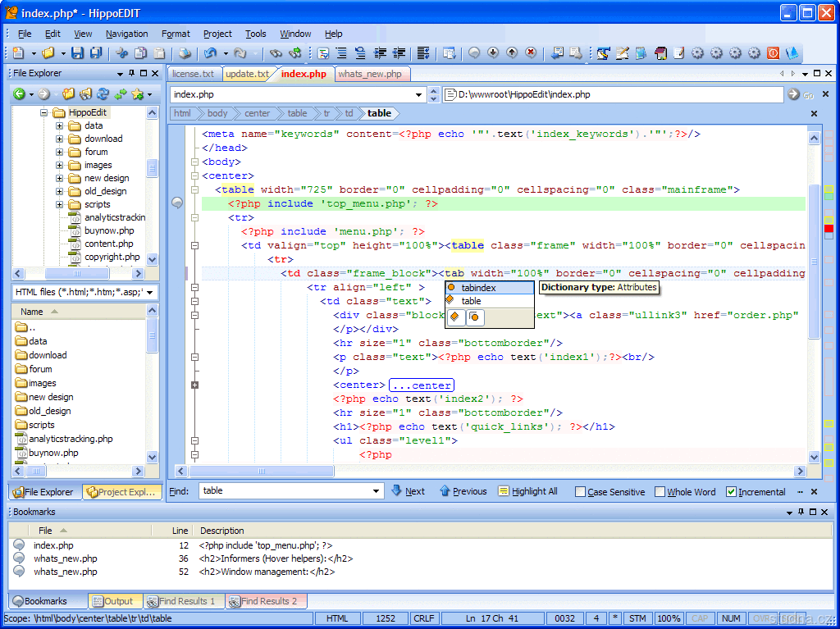Click the Find binoculars icon
This screenshot has width=840, height=629.
276,53
